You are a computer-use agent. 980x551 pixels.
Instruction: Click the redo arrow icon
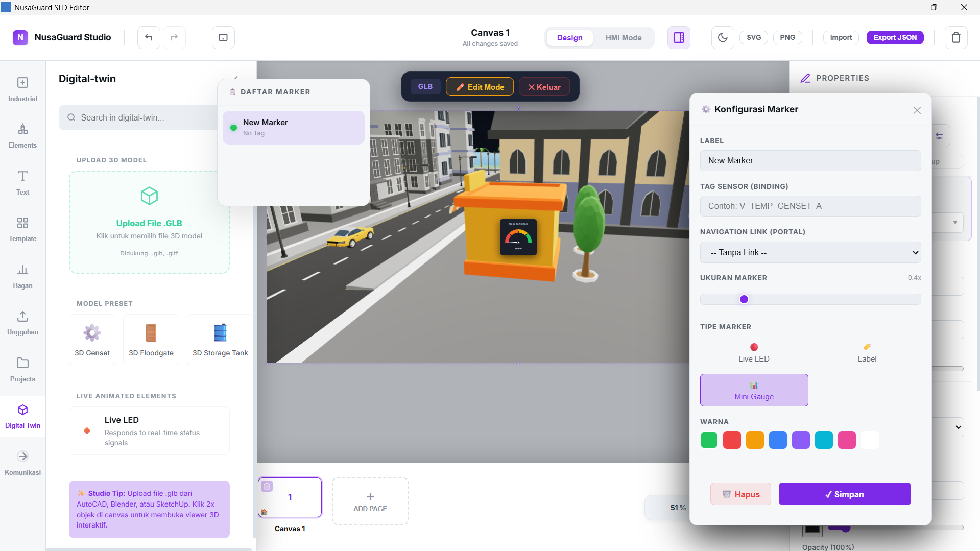click(x=174, y=37)
